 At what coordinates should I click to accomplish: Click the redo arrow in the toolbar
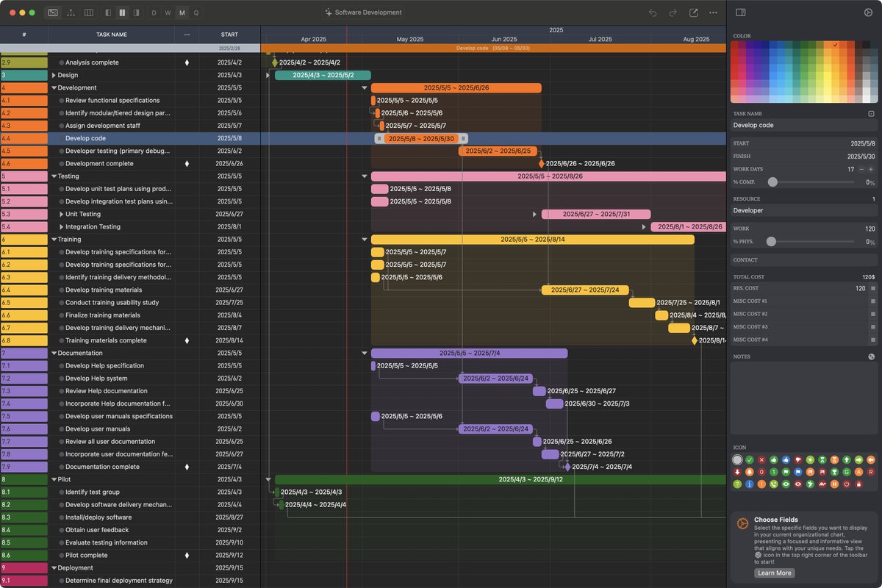[x=673, y=12]
